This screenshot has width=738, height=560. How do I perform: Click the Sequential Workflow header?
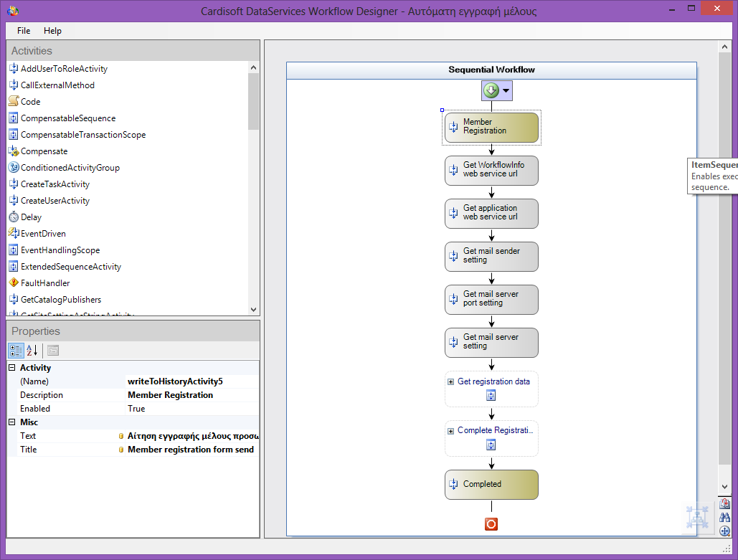tap(491, 70)
